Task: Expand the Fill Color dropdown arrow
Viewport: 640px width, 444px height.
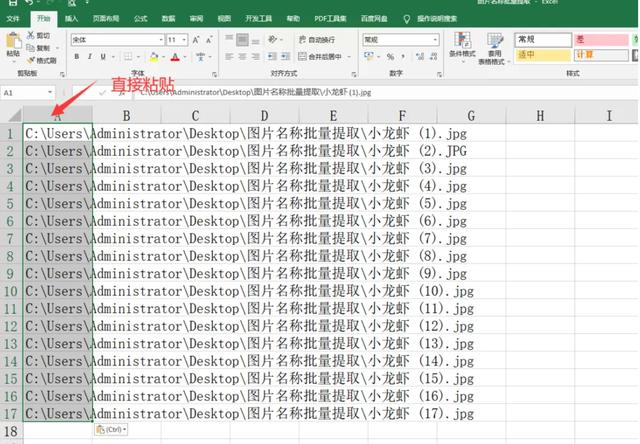Action: [x=163, y=57]
